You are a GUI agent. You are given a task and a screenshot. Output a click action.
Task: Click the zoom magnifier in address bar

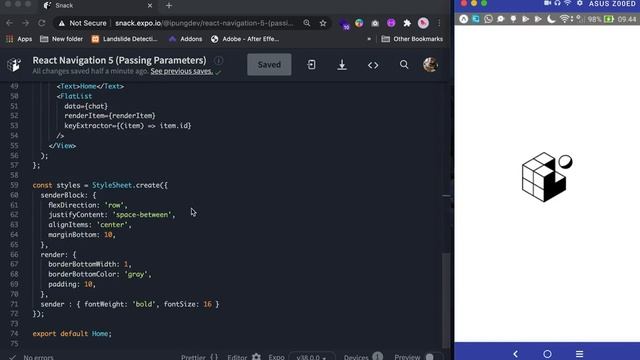(x=307, y=23)
